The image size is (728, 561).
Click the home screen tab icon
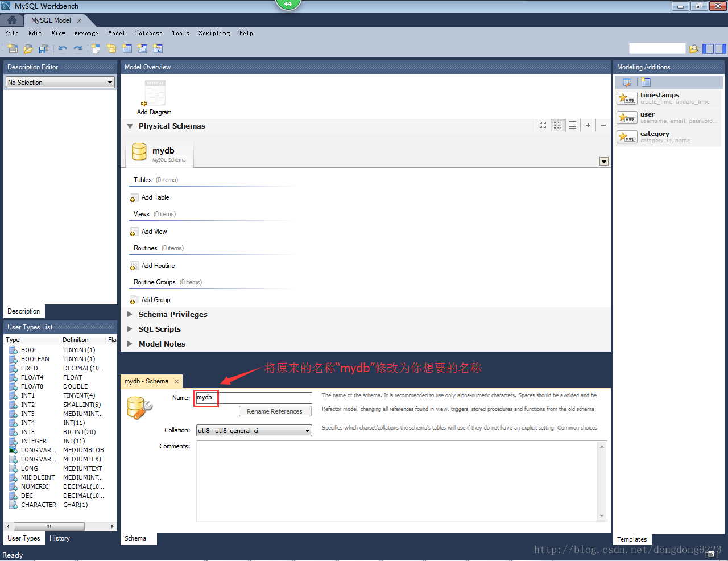tap(12, 20)
